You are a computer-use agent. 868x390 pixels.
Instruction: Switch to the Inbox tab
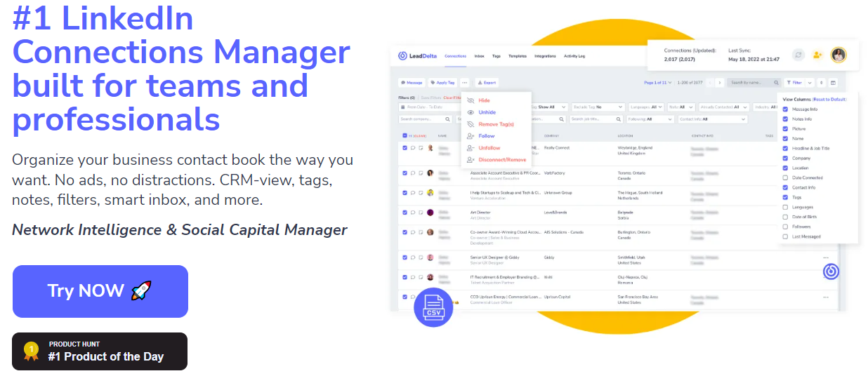(480, 56)
